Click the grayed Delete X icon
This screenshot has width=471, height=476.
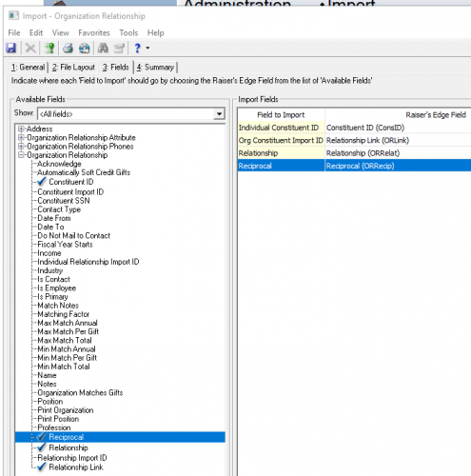tap(30, 49)
